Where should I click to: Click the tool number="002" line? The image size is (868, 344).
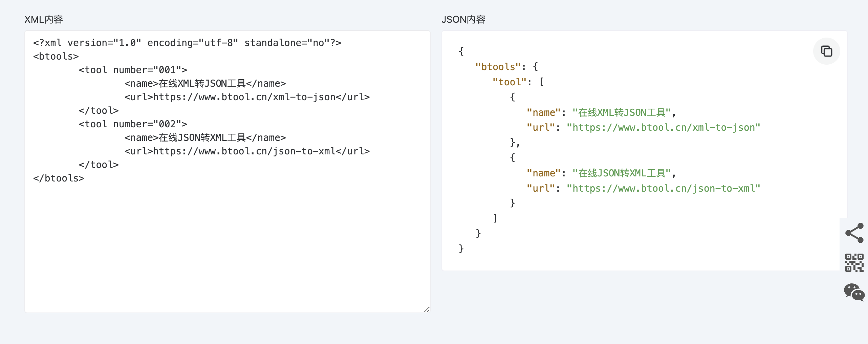pos(133,124)
